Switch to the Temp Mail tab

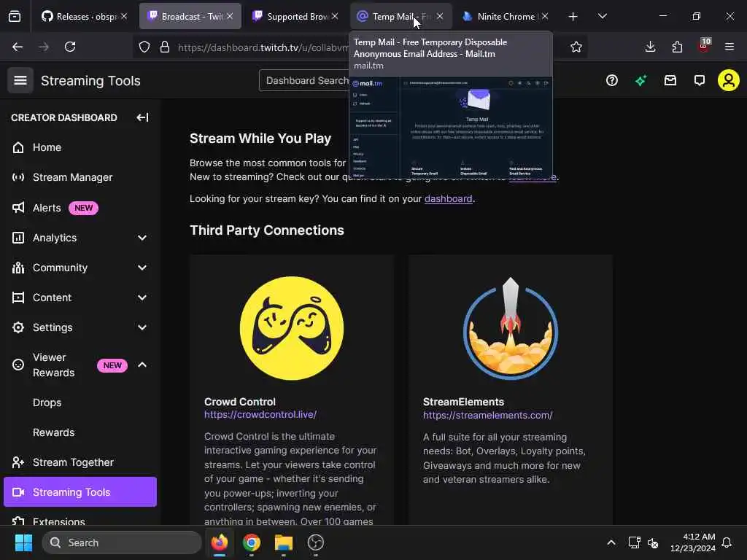point(400,17)
